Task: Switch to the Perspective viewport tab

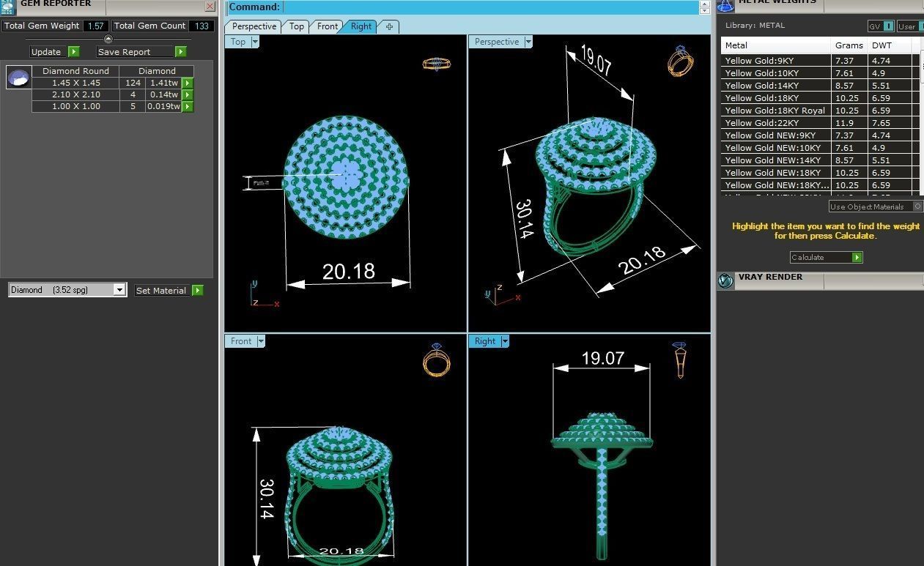Action: [x=254, y=26]
